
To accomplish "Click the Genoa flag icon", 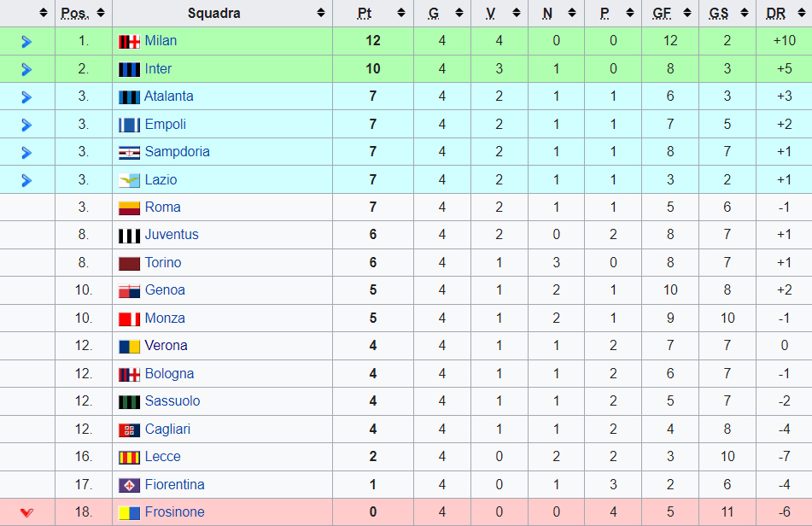I will pyautogui.click(x=129, y=291).
